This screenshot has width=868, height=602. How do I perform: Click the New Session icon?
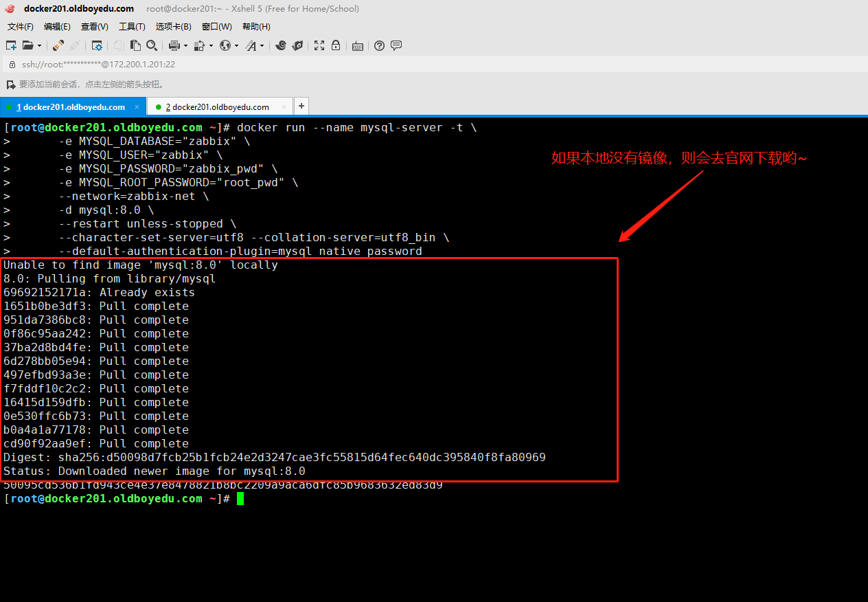[11, 45]
